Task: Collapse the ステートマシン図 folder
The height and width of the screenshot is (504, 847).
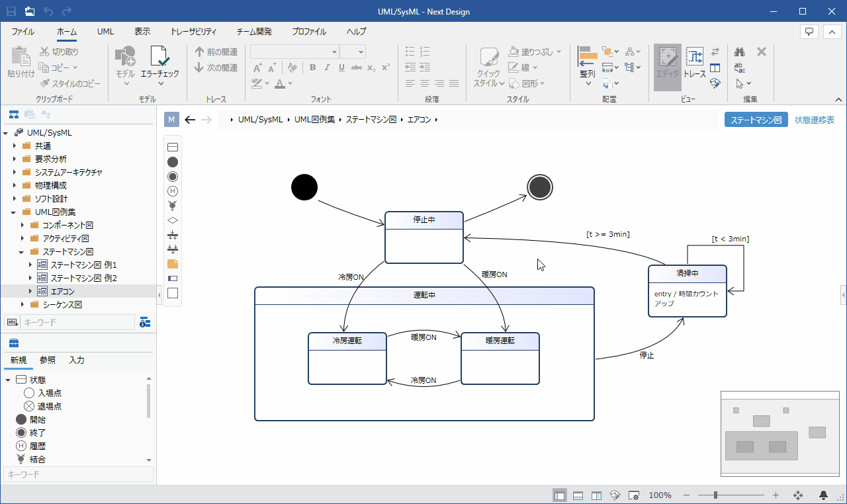Action: [x=22, y=251]
